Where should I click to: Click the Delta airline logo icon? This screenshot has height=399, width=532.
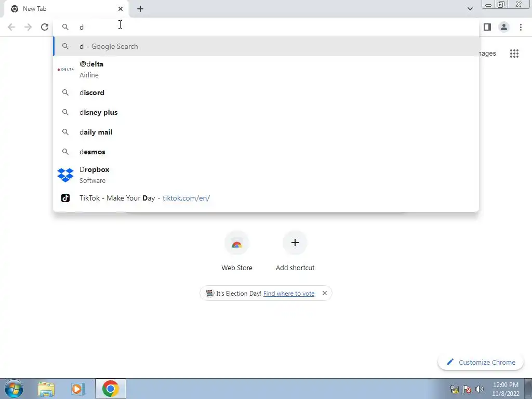(x=65, y=69)
